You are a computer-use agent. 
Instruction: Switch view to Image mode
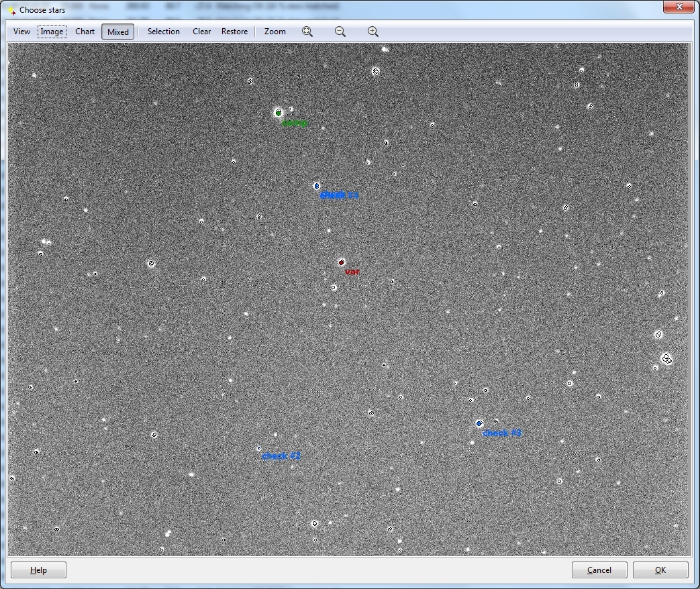click(52, 31)
